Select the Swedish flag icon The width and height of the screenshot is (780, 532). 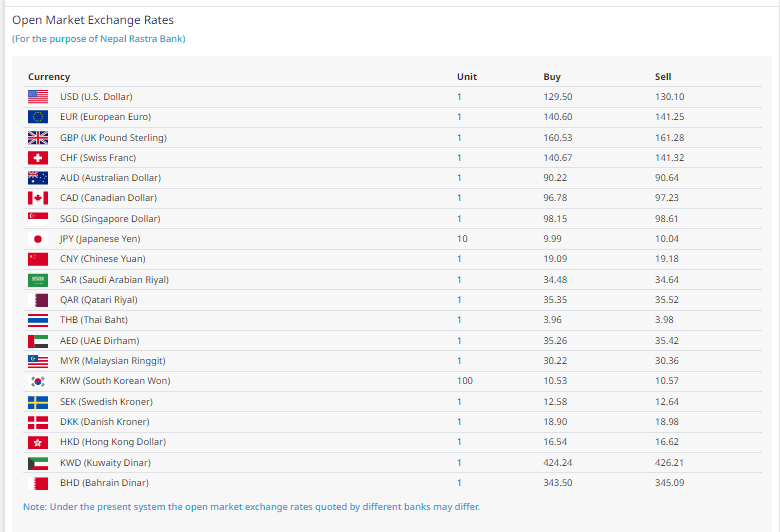(x=38, y=402)
